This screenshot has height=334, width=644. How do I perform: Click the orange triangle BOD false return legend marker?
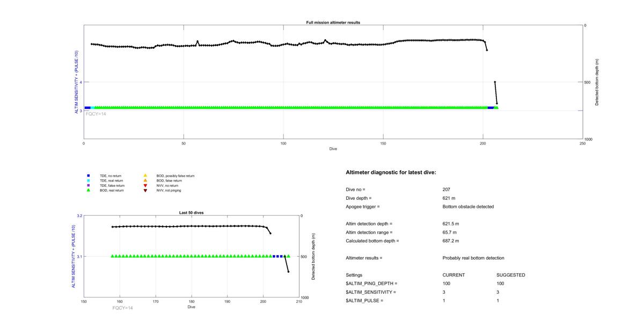[145, 180]
